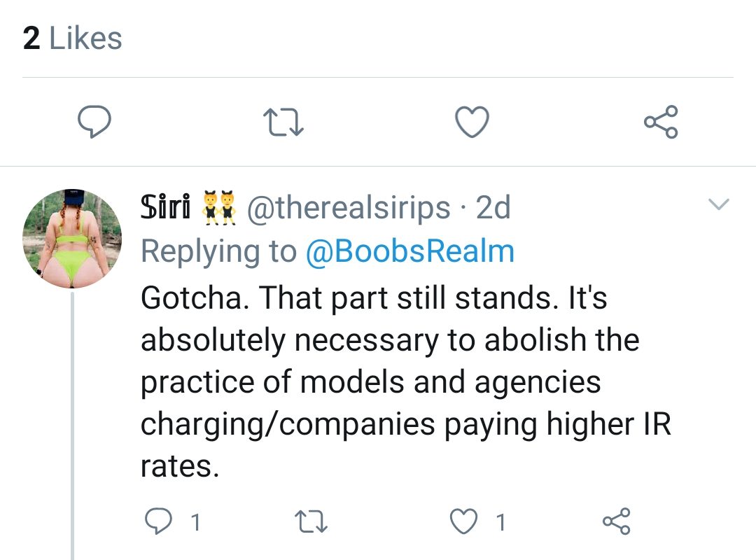
Task: Open the 2 Likes list
Action: click(x=72, y=38)
